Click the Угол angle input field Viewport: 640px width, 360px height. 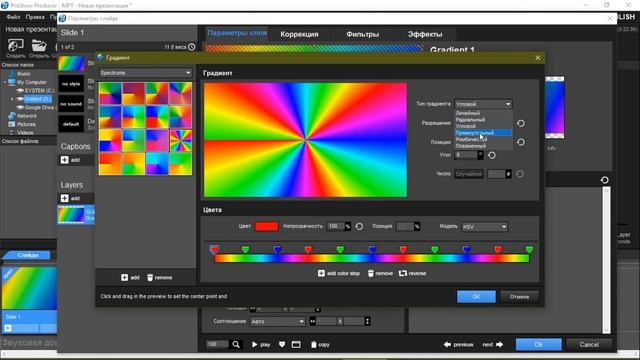[x=466, y=155]
